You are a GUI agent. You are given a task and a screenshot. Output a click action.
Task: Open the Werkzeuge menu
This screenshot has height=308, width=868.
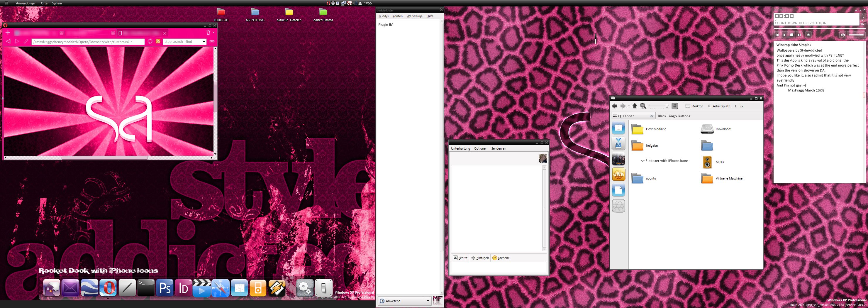point(414,16)
